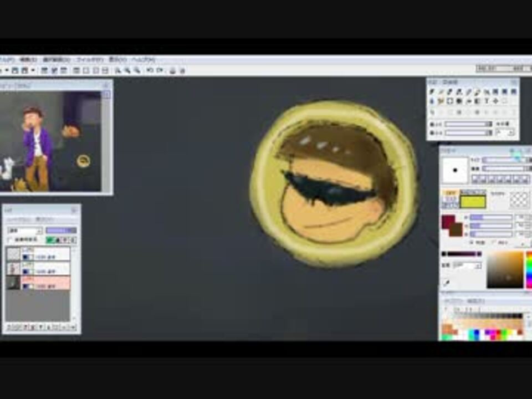This screenshot has height=399, width=532.
Task: Select the second tool in the top tool row
Action: [x=441, y=91]
